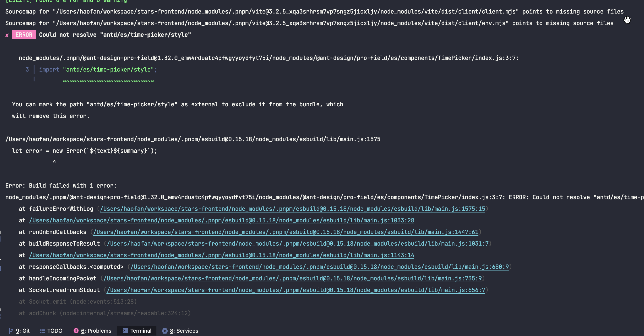Click the ERROR badge label
The width and height of the screenshot is (644, 336).
[24, 35]
